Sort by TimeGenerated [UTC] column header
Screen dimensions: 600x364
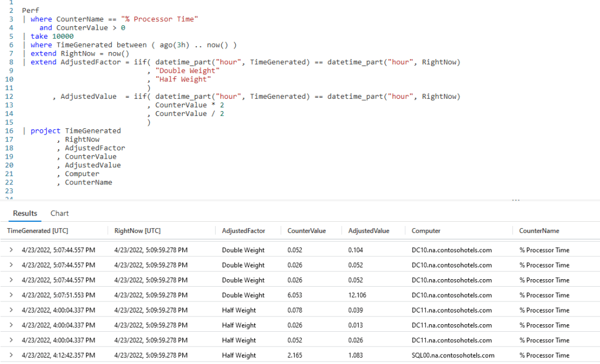37,231
